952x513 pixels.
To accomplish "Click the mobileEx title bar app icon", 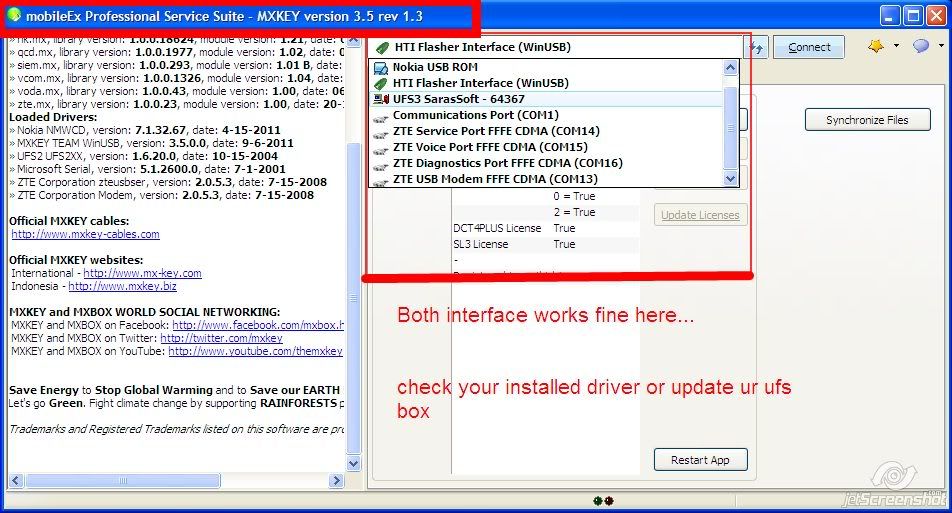I will 13,15.
